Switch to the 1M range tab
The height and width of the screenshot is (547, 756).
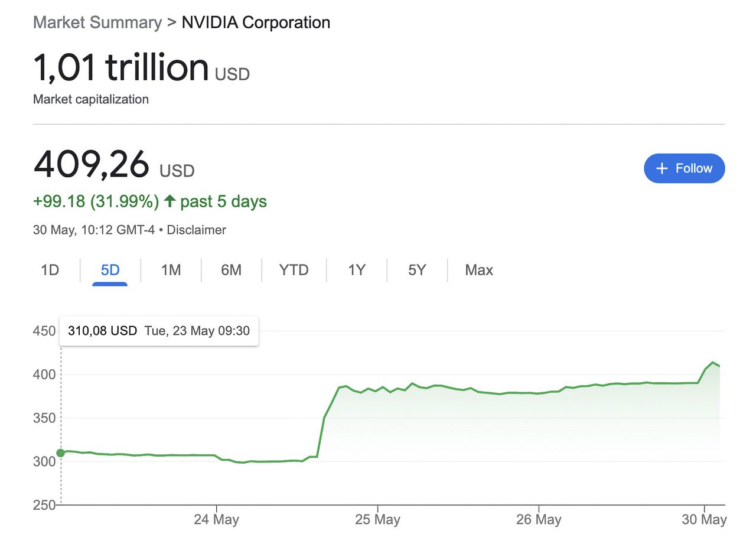point(171,270)
